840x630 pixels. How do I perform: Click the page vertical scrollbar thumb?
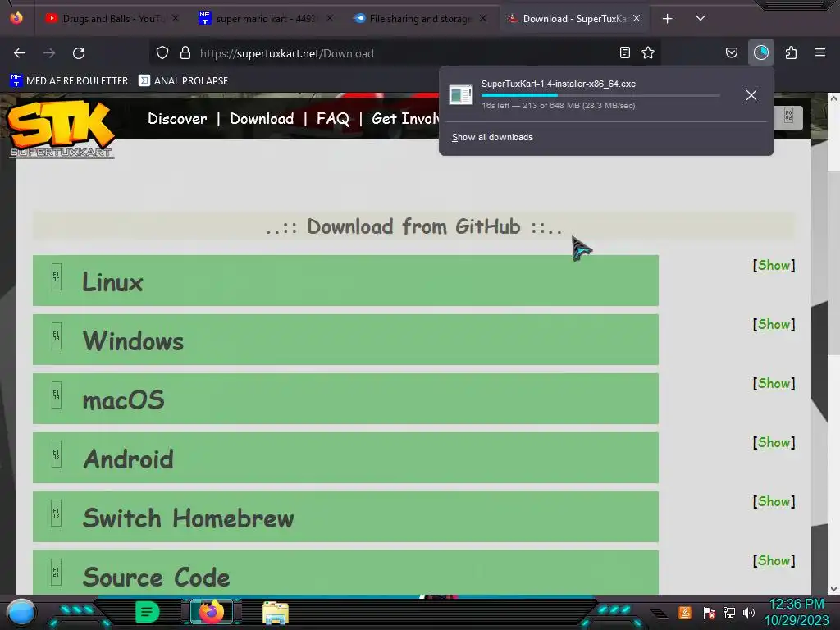pyautogui.click(x=833, y=262)
